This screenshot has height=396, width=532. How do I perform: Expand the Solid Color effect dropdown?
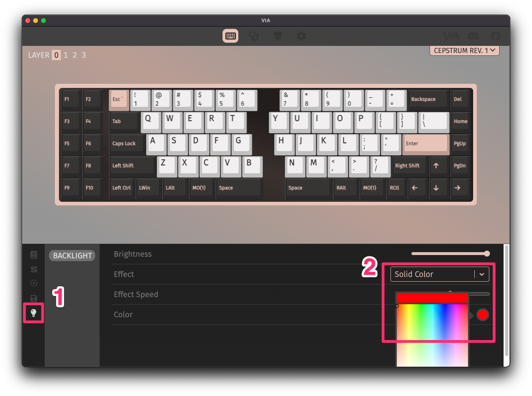pyautogui.click(x=440, y=274)
